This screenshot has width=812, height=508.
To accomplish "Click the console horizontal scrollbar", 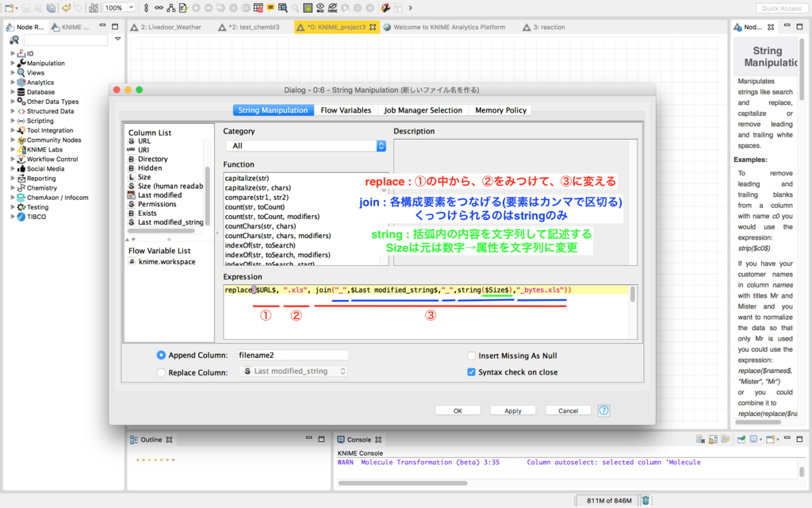I will 402,483.
